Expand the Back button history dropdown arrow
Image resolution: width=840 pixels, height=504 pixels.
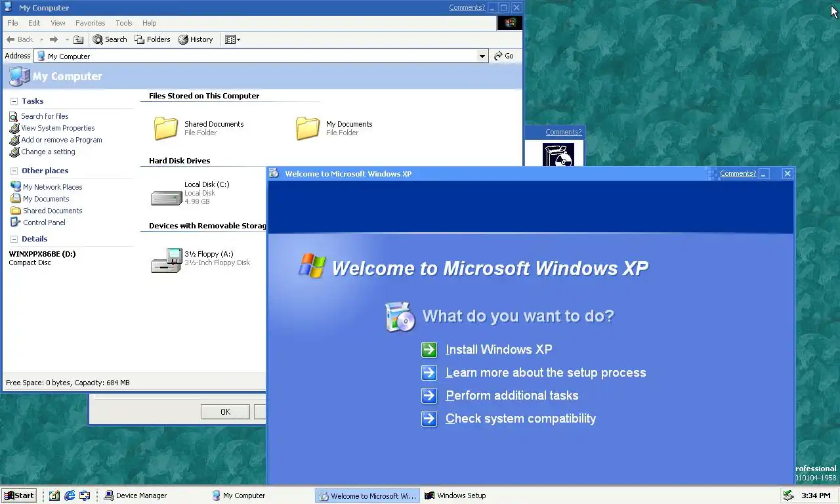coord(41,39)
